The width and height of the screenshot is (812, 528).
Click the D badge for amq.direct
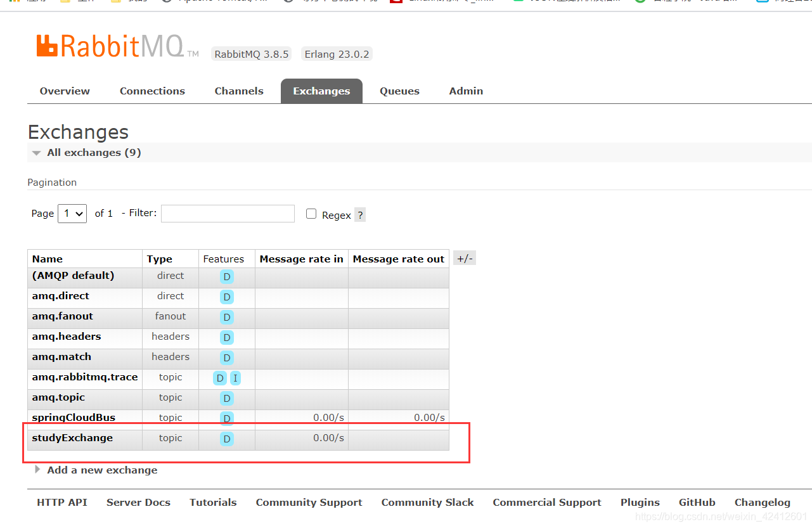(227, 297)
